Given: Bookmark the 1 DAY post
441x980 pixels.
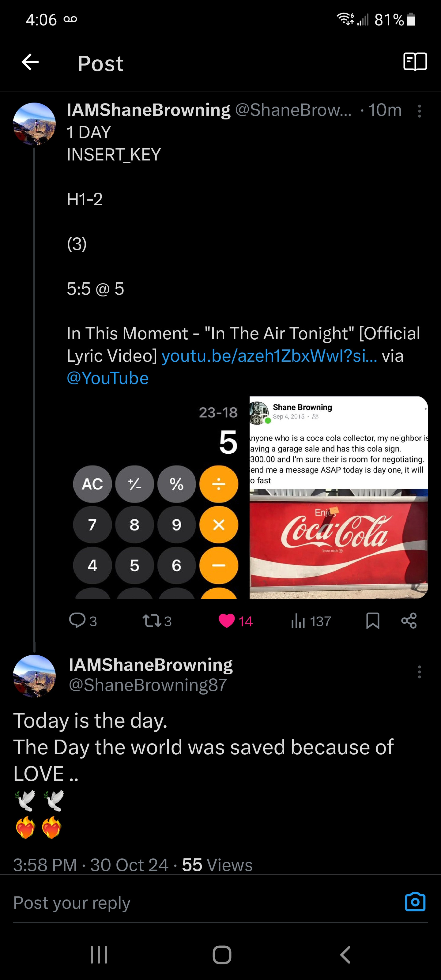Looking at the screenshot, I should click(372, 621).
